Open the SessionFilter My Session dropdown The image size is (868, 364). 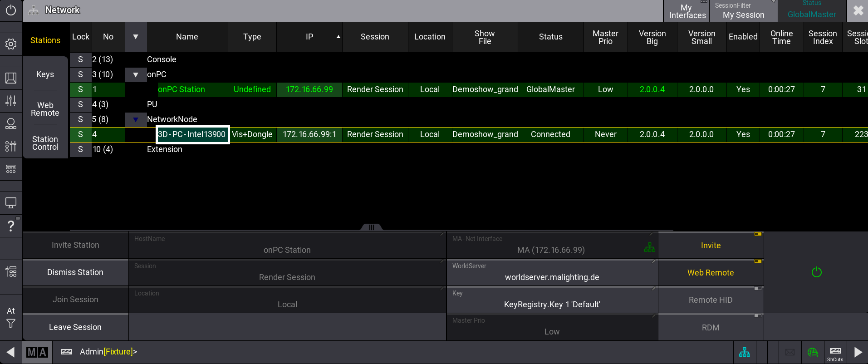pos(743,11)
